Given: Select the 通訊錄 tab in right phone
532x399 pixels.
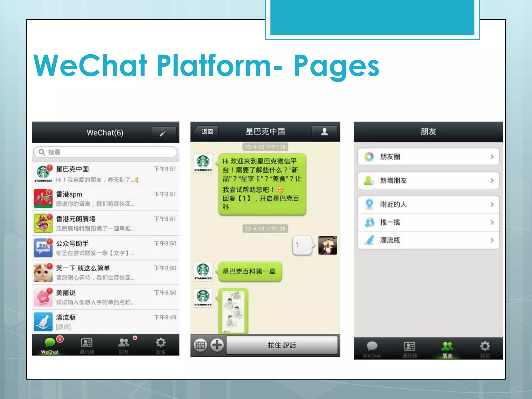Looking at the screenshot, I should pos(410,349).
